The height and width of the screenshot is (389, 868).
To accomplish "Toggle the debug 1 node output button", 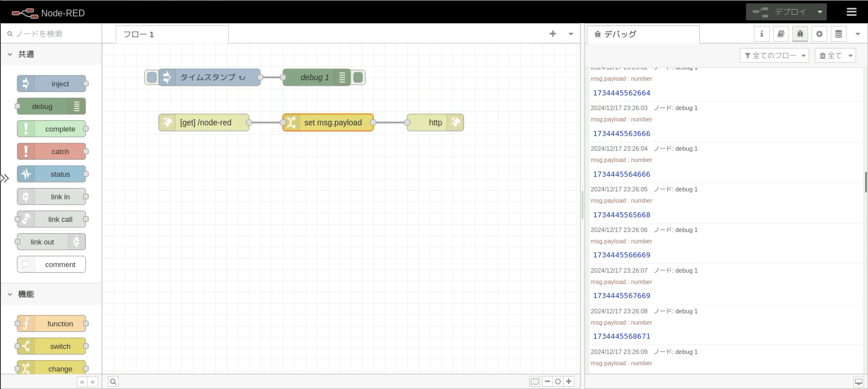I will tap(358, 77).
